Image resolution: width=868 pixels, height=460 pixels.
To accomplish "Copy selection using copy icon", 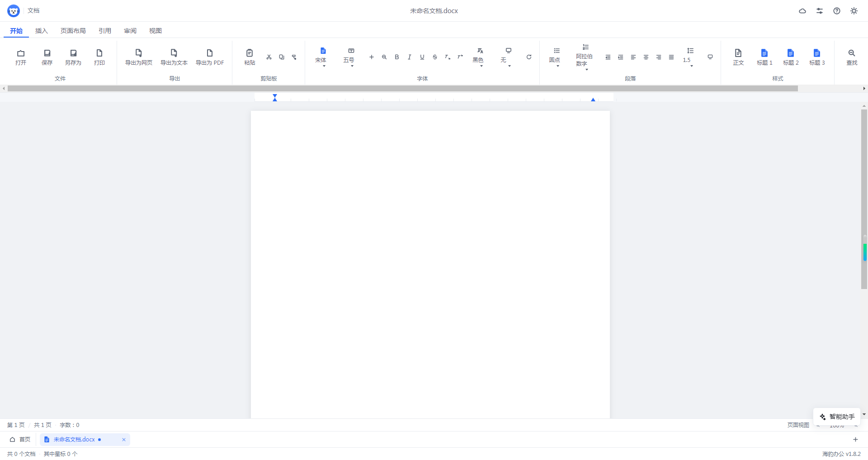I will tap(282, 57).
